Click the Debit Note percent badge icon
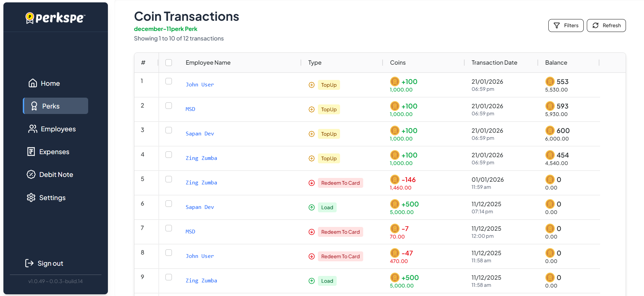 point(31,175)
